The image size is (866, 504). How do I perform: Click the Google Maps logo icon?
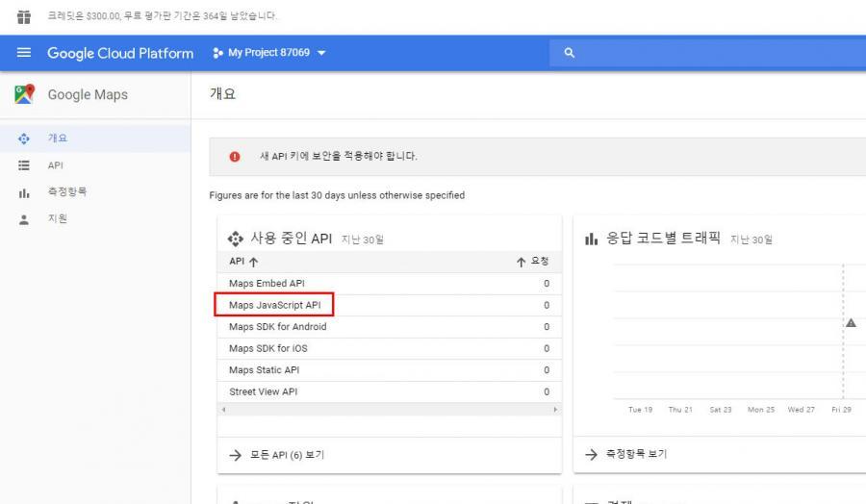24,94
